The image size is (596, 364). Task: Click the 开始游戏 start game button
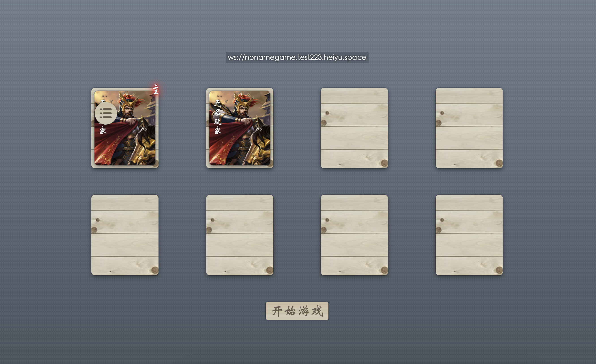click(x=297, y=311)
